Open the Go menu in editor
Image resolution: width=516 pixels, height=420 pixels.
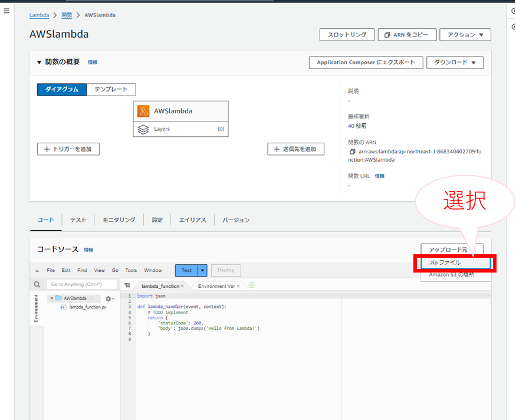click(115, 270)
